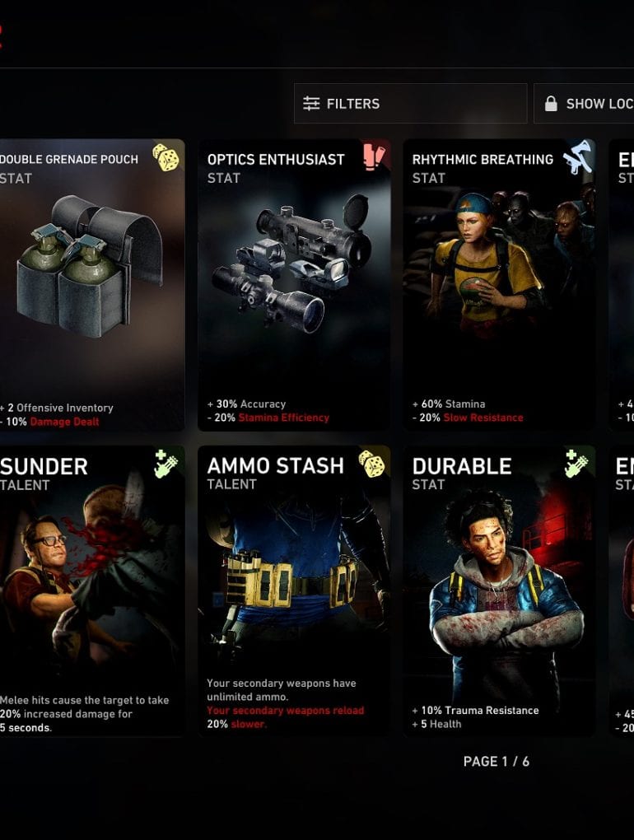The height and width of the screenshot is (840, 634).
Task: Click green fist icon on Sunder card
Action: pyautogui.click(x=166, y=464)
